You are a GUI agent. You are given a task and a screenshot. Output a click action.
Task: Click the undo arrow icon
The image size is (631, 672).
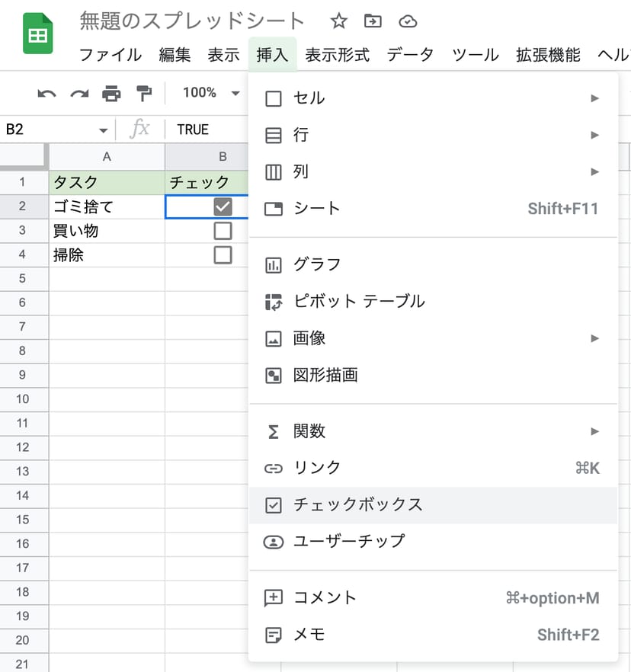coord(46,93)
